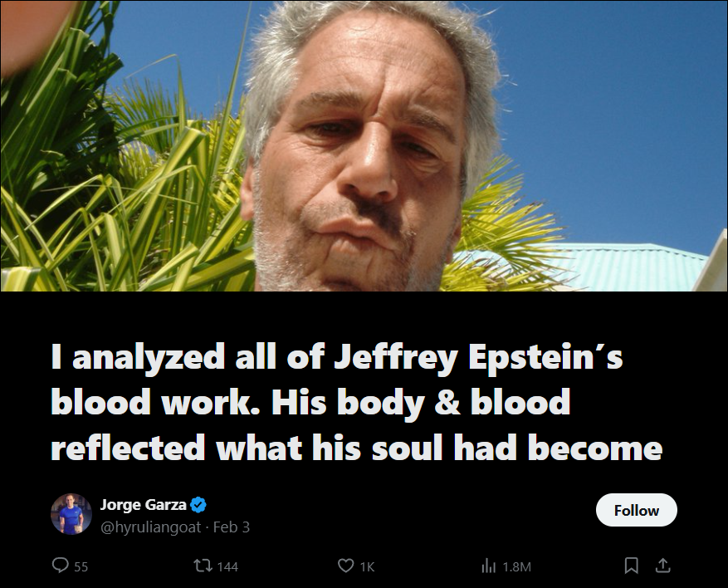This screenshot has height=588, width=728.
Task: Open the Feb 3 post timestamp
Action: 232,527
